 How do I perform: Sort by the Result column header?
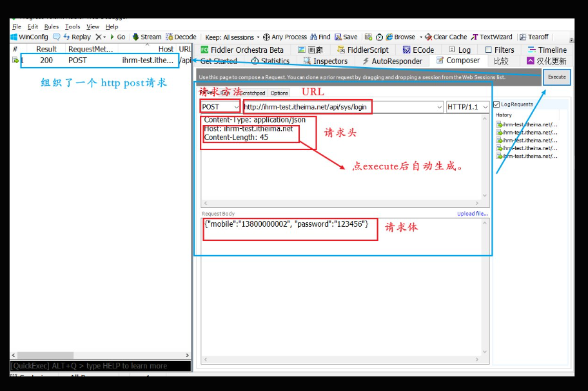(x=46, y=49)
